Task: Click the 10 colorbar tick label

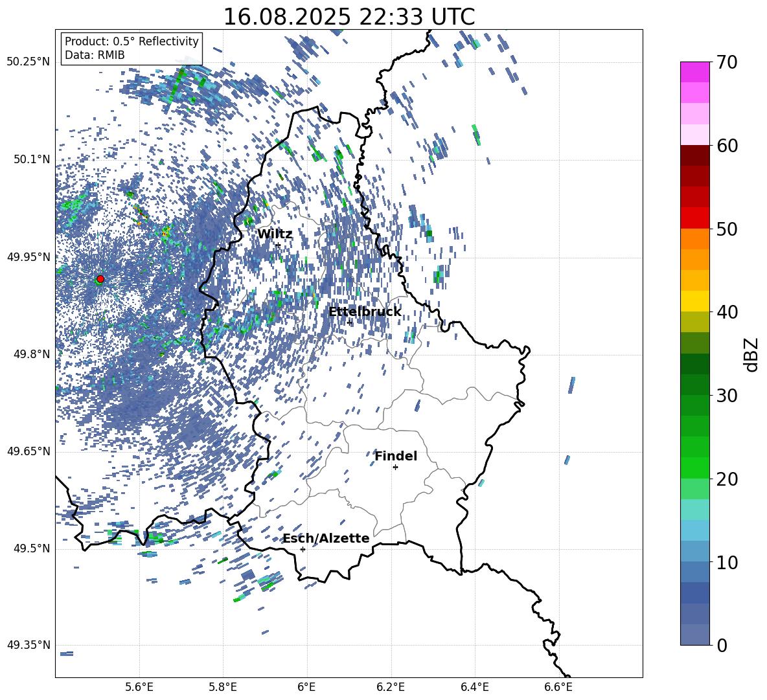Action: [x=727, y=562]
